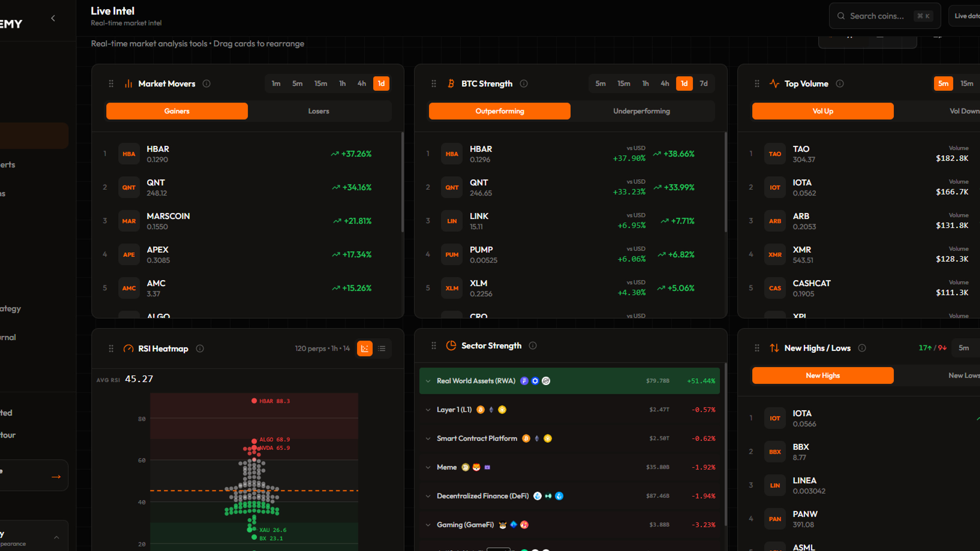This screenshot has width=980, height=551.
Task: Grab the New Highs / Lows drag handle
Action: [757, 348]
